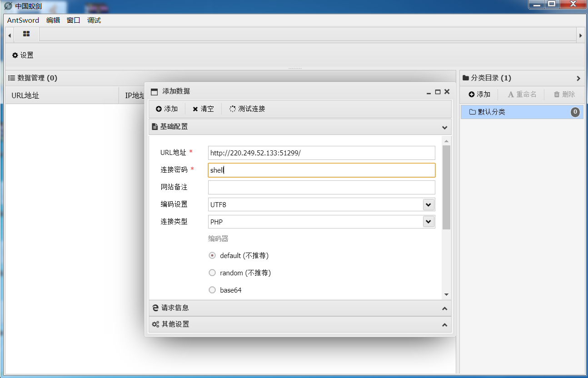The width and height of the screenshot is (588, 378).
Task: Open 设置 with the gear icon
Action: click(x=23, y=55)
